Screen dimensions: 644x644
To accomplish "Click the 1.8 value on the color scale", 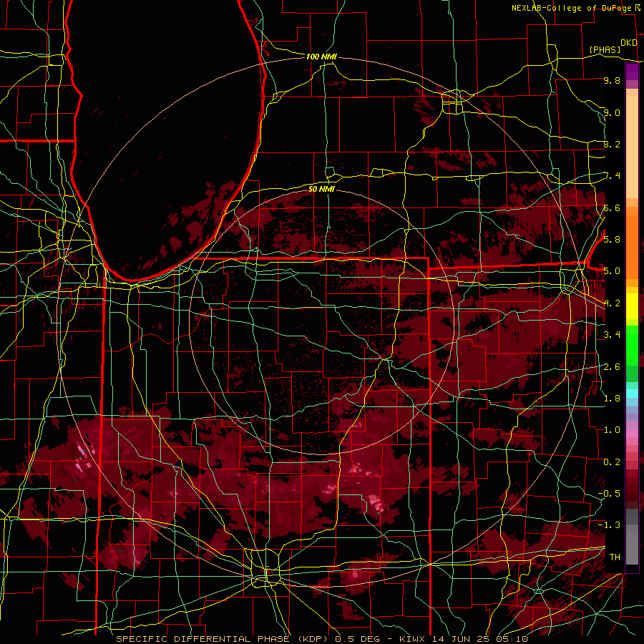I will [x=612, y=398].
